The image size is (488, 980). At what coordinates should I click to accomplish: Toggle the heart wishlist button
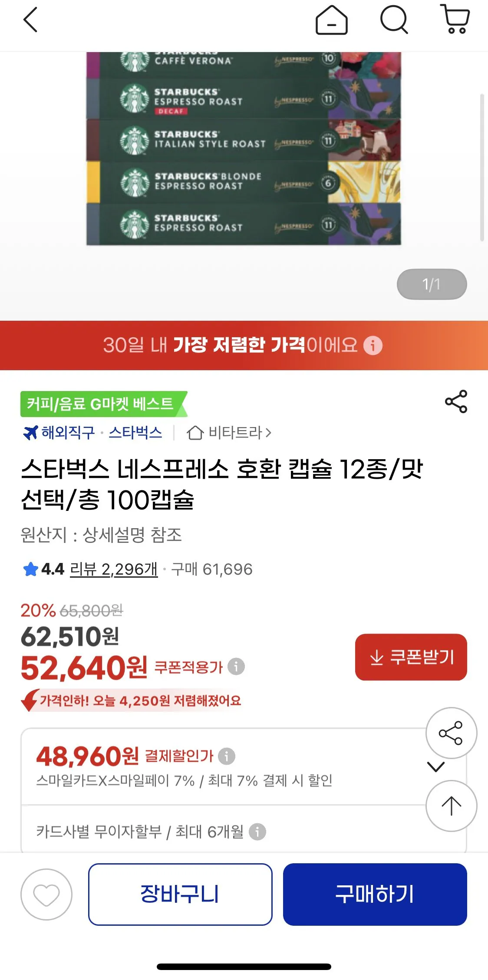pyautogui.click(x=46, y=894)
